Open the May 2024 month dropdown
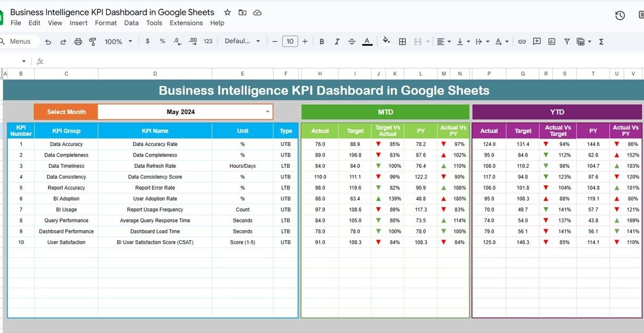Viewport: 644px width, 333px height. [x=267, y=112]
